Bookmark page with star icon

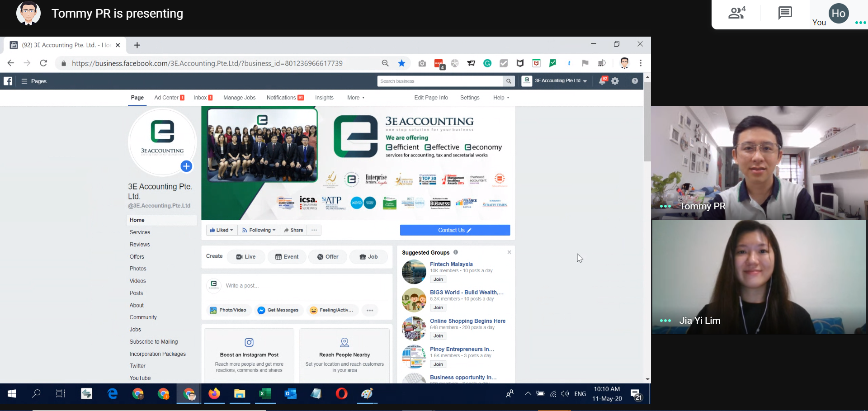[x=401, y=63]
